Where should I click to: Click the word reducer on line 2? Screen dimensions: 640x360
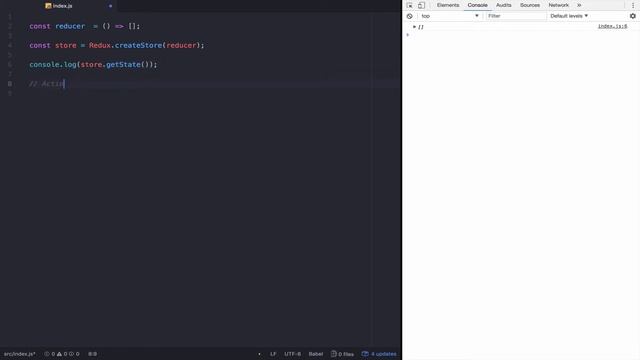click(70, 26)
